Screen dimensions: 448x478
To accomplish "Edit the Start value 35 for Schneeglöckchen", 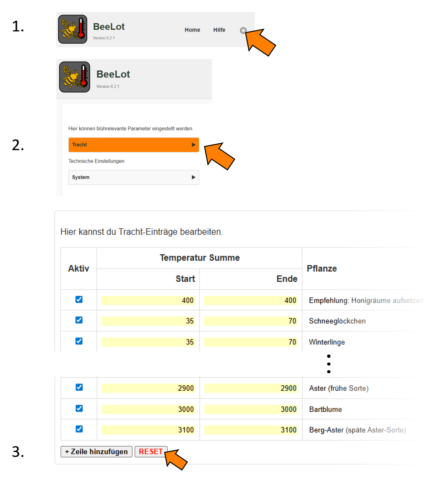I will coord(148,321).
